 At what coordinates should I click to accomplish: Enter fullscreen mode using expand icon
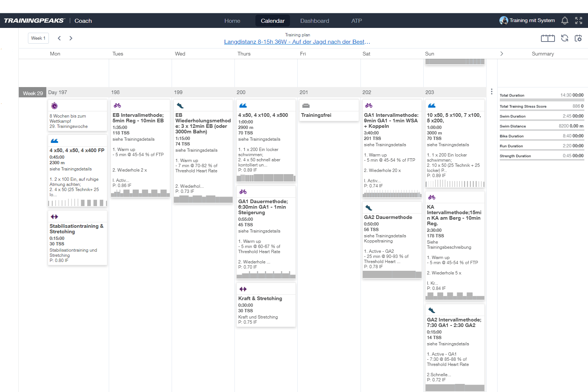pos(578,21)
